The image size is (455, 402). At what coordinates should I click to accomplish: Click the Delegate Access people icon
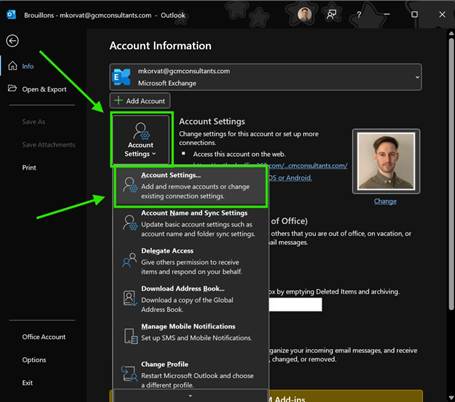129,261
